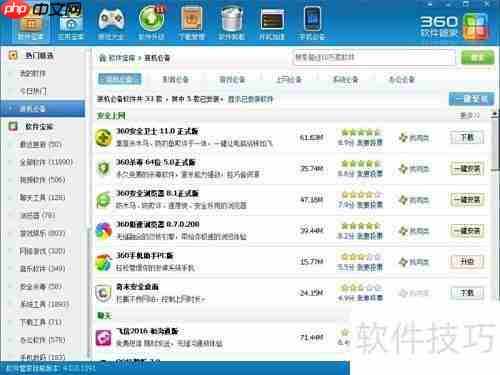Image resolution: width=500 pixels, height=375 pixels.
Task: Focus the software search input field
Action: [x=374, y=58]
